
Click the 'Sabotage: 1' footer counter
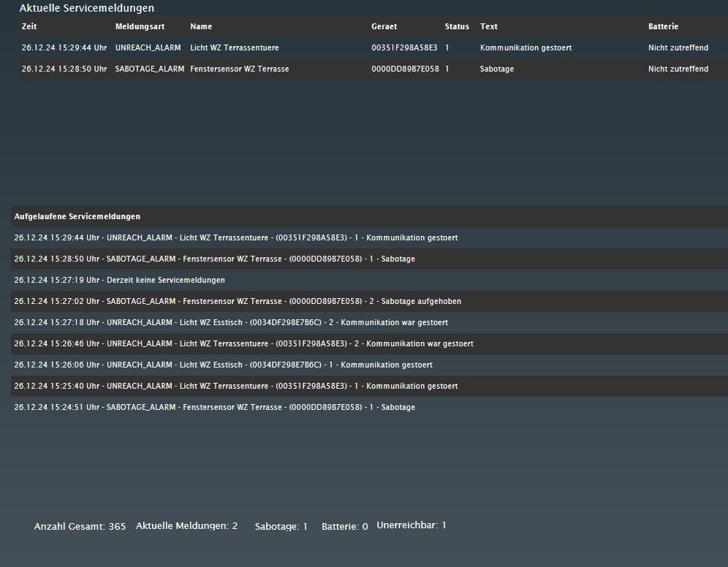[281, 527]
